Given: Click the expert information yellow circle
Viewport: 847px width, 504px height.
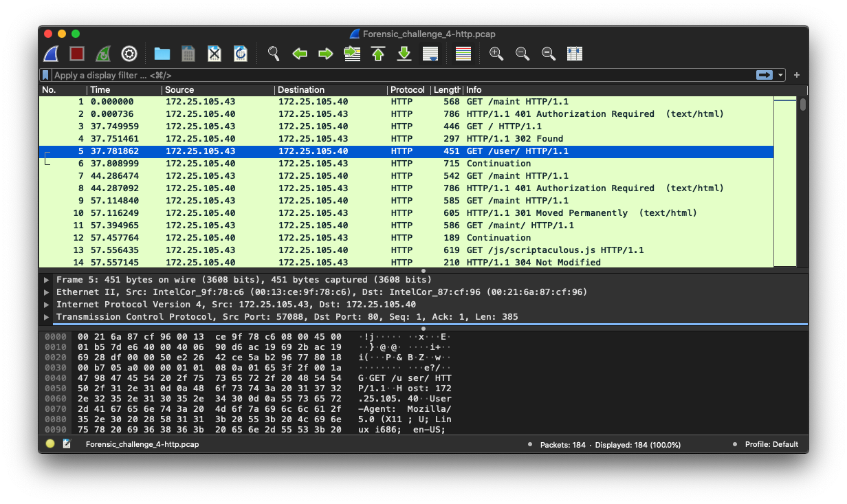Looking at the screenshot, I should (50, 444).
